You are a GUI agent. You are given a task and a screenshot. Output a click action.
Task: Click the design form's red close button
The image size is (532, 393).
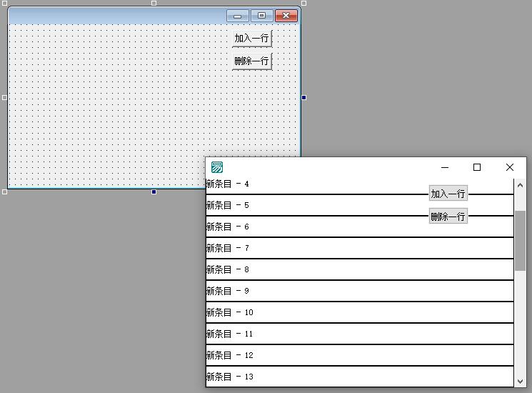click(x=286, y=16)
